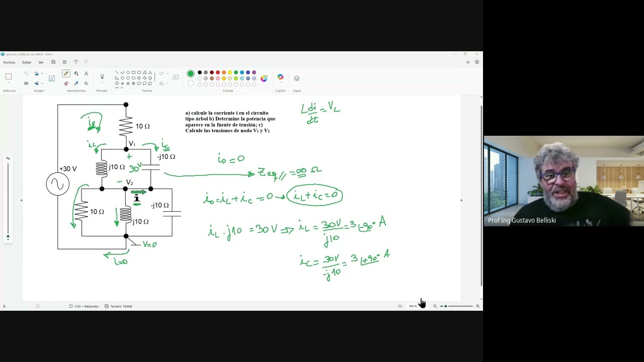Expand the Flip dropdown arrow

click(x=42, y=83)
